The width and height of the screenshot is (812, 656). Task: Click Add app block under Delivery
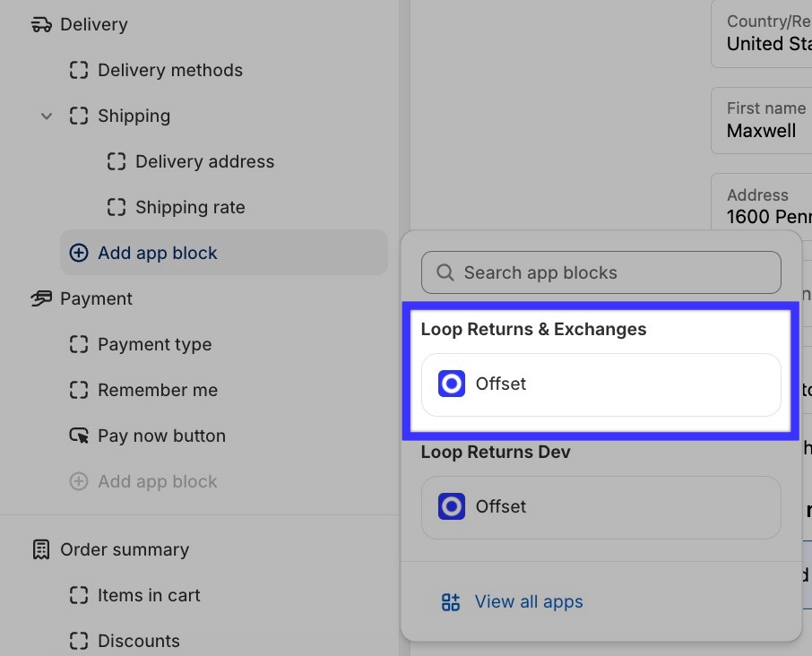click(157, 253)
